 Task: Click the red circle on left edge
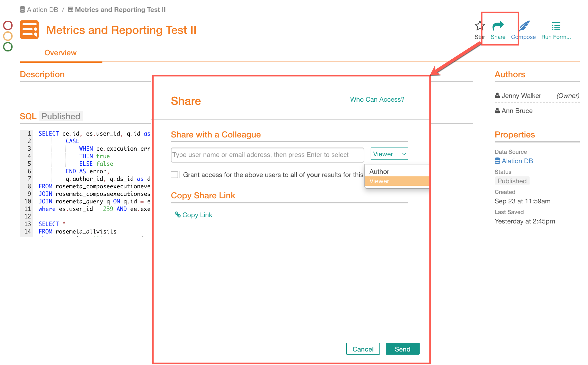click(8, 25)
